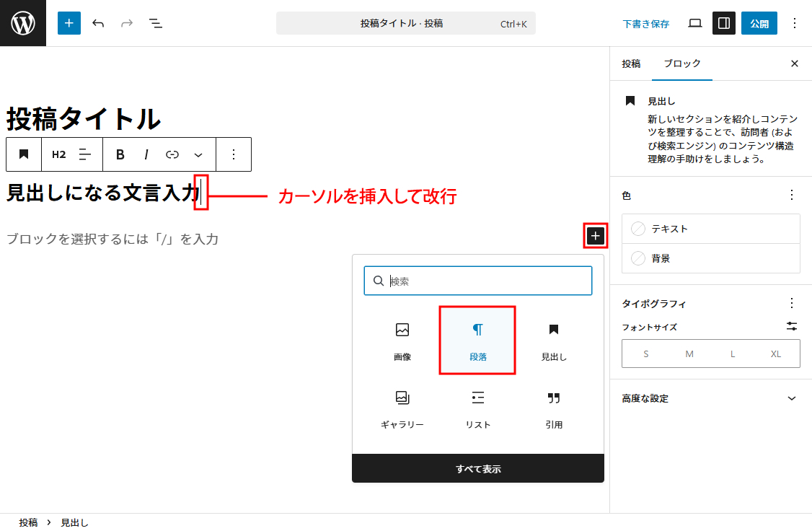Click すべて表示 to browse all blocks
The image size is (812, 531).
tap(478, 468)
